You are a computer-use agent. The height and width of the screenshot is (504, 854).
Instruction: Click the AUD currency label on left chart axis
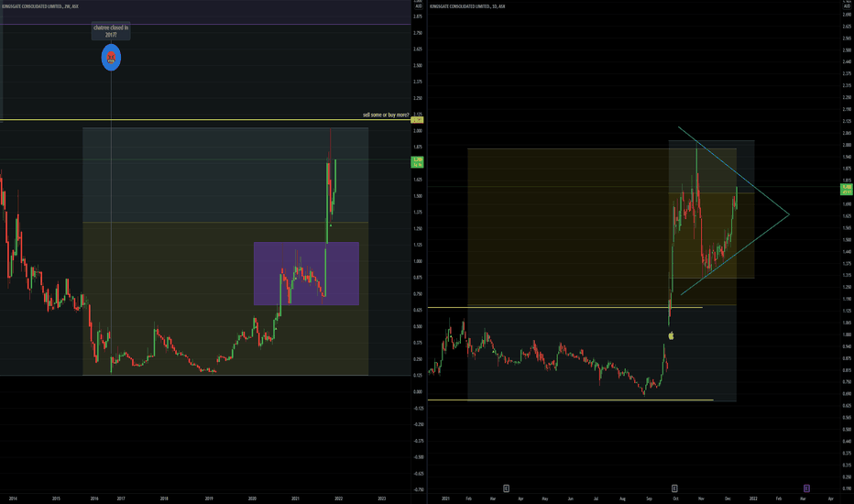click(418, 6)
